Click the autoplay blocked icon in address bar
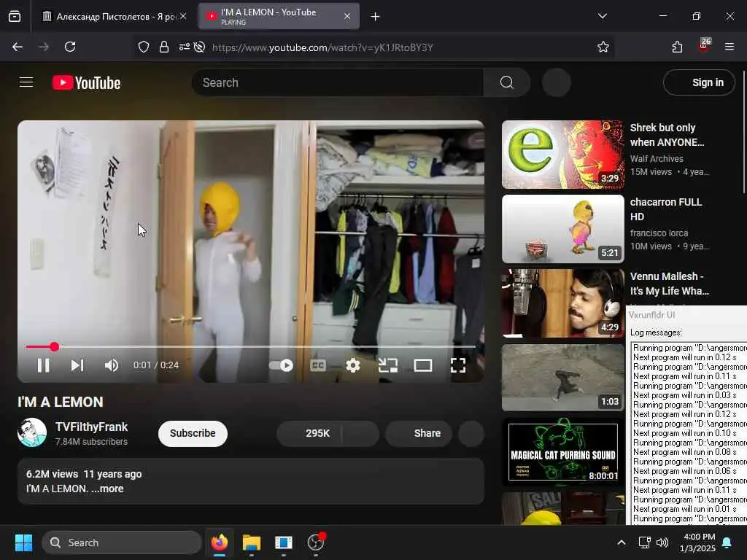 [x=200, y=47]
